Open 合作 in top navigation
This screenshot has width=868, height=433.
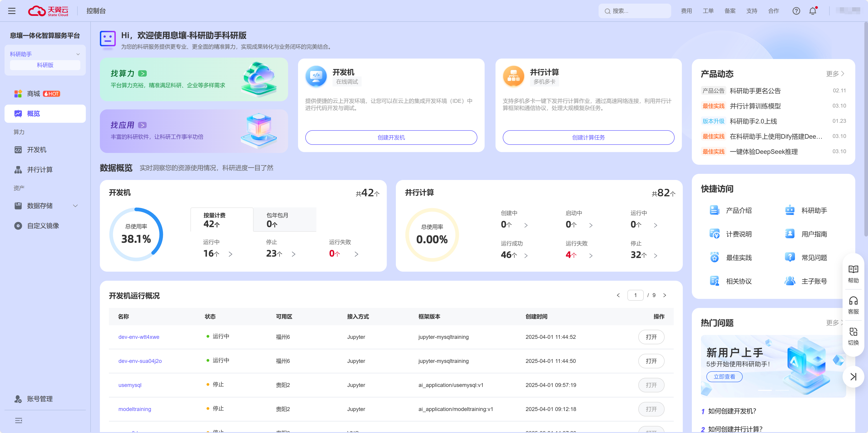(x=773, y=11)
